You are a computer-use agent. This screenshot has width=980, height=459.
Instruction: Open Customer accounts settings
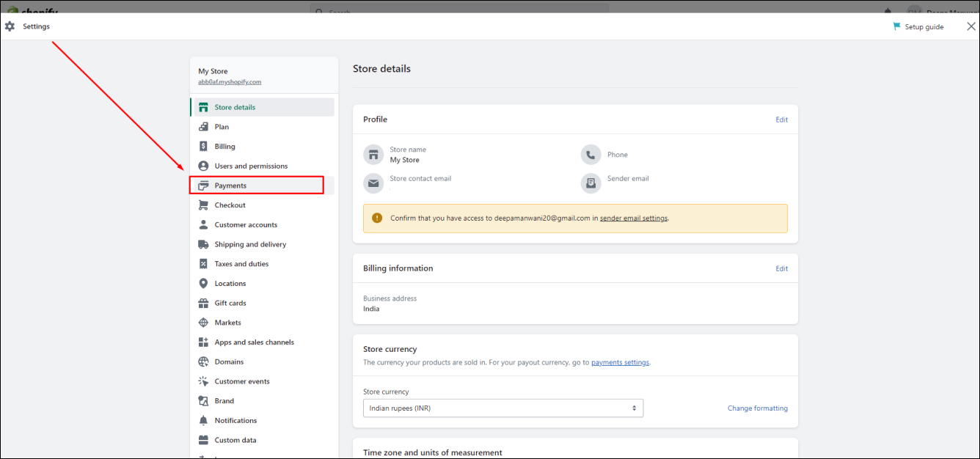click(263, 224)
